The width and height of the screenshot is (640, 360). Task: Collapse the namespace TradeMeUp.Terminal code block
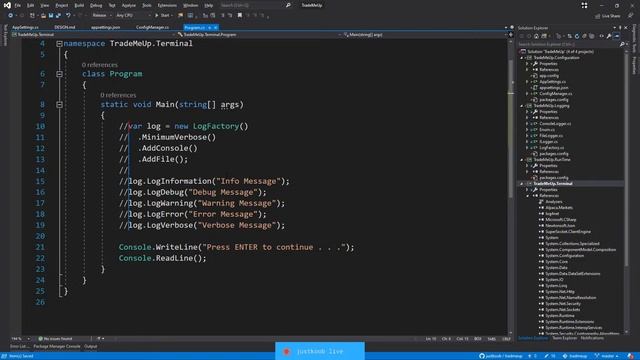(59, 43)
